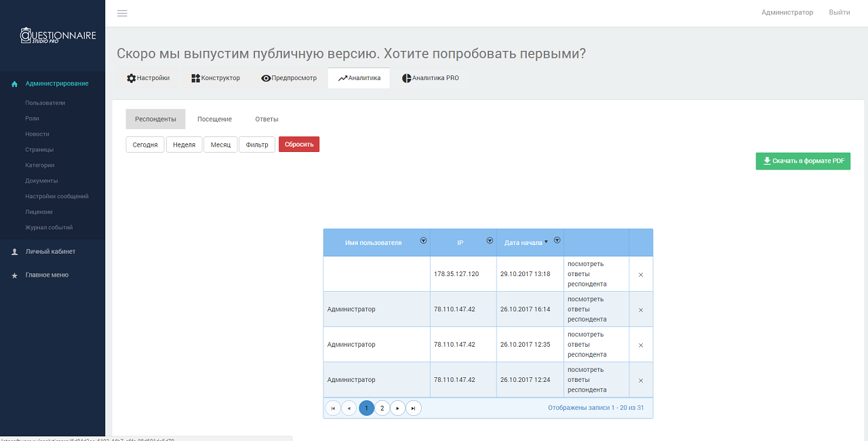Open the hamburger menu in the top bar
Image resolution: width=868 pixels, height=441 pixels.
coord(122,13)
